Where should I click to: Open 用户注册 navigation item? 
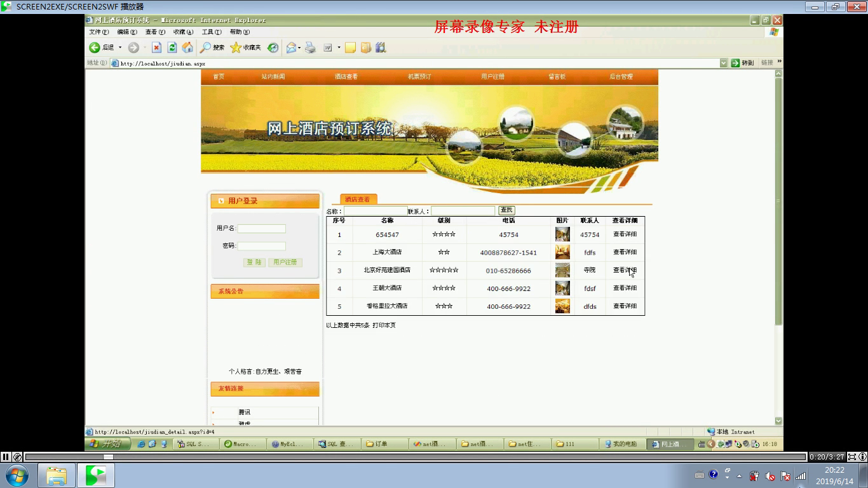(492, 77)
